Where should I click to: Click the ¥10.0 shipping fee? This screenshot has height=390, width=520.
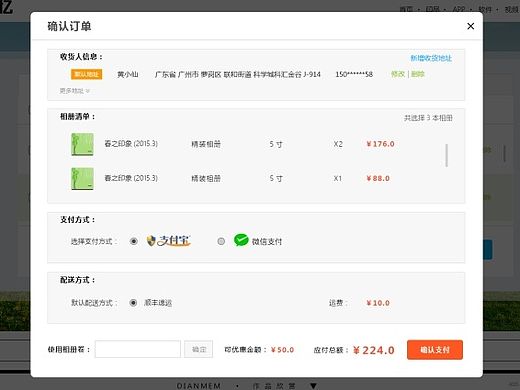378,303
